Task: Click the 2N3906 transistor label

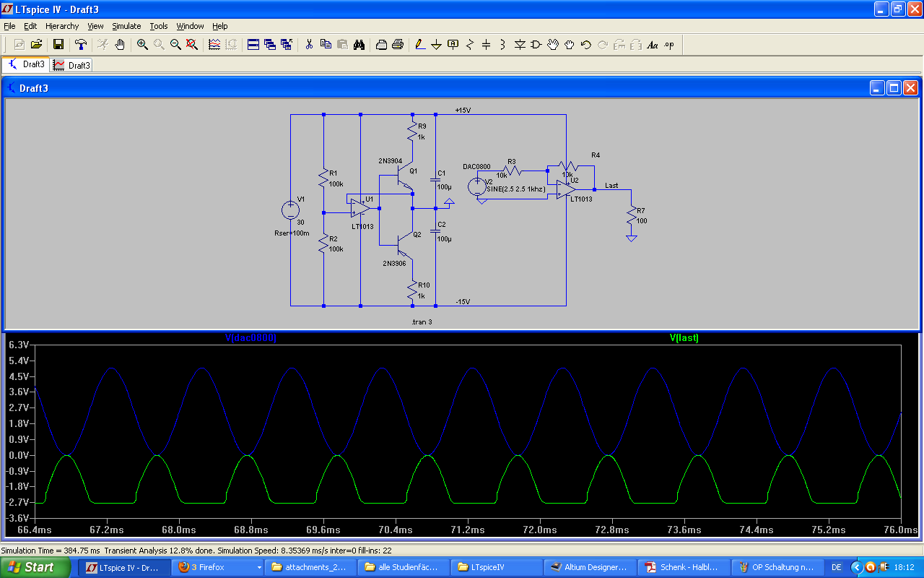Action: [395, 263]
